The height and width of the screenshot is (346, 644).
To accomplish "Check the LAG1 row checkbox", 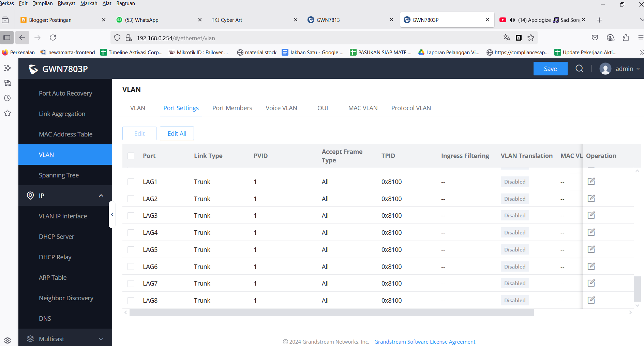I will tap(131, 182).
